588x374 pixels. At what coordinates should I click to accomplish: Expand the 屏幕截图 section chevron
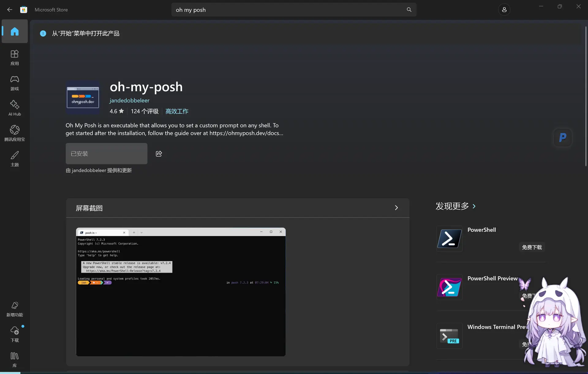pyautogui.click(x=396, y=208)
